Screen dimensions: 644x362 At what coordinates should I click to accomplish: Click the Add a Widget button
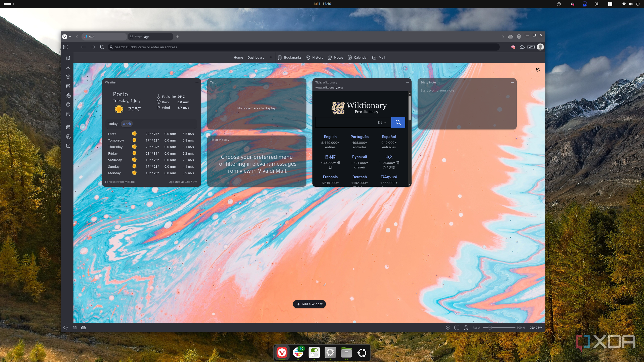[309, 304]
